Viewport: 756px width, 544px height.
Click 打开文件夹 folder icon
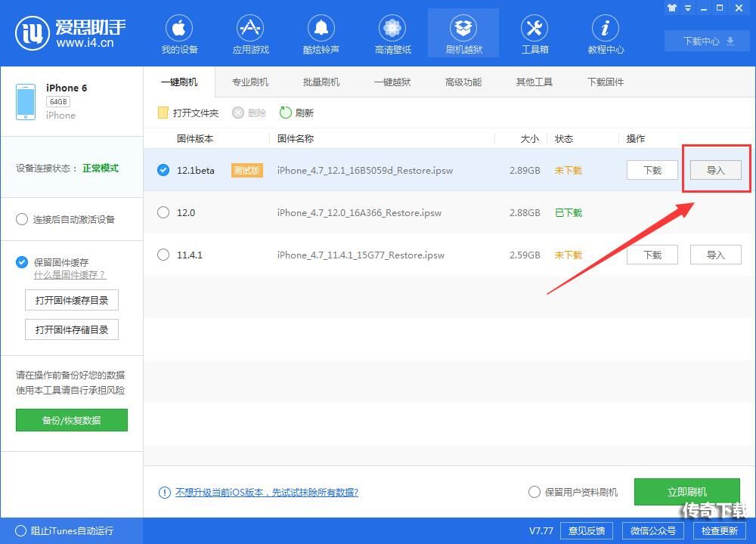[163, 113]
